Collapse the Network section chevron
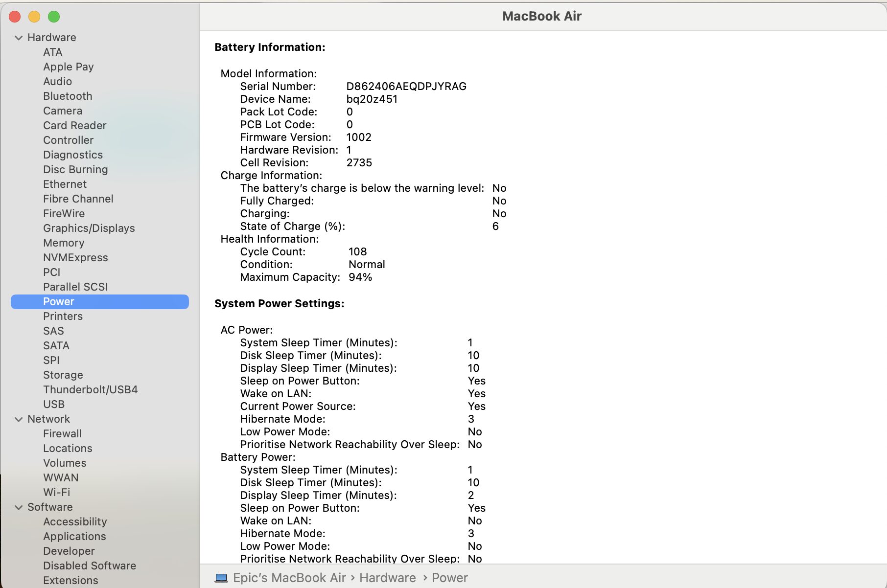This screenshot has height=588, width=887. click(19, 419)
